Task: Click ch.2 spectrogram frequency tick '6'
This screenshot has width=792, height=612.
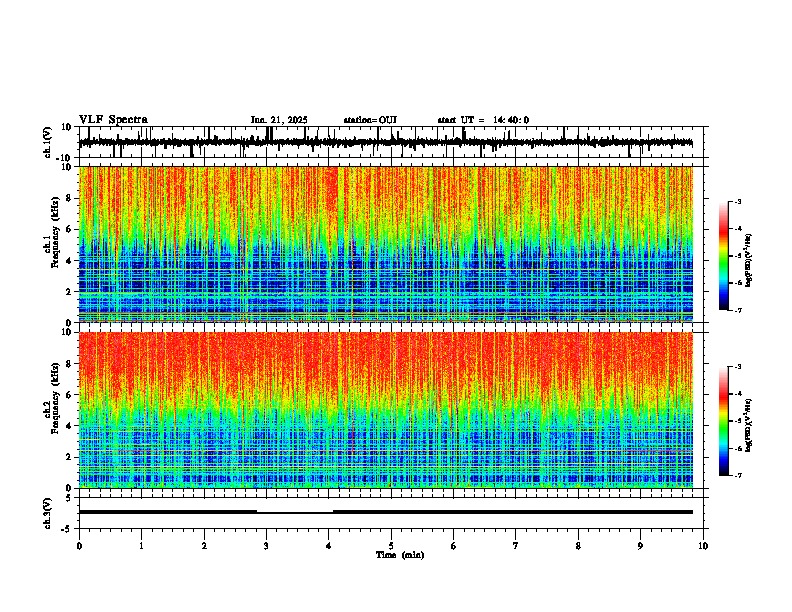Action: (x=69, y=395)
